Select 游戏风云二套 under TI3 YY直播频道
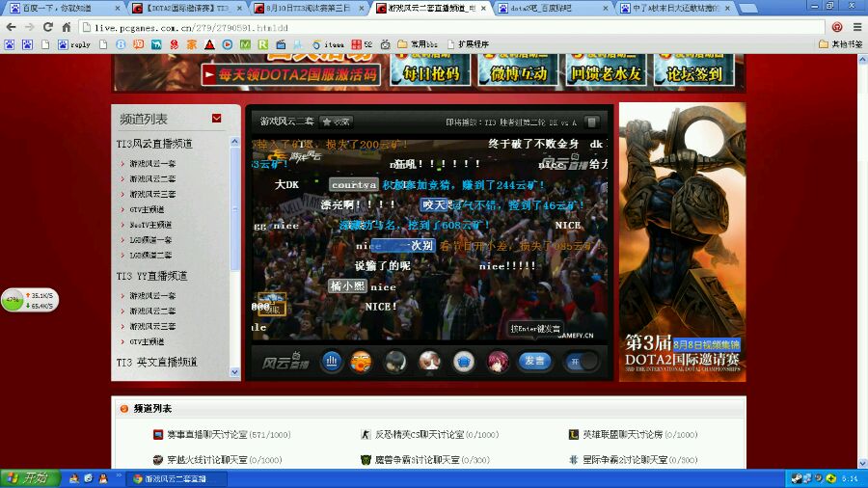 pos(152,311)
